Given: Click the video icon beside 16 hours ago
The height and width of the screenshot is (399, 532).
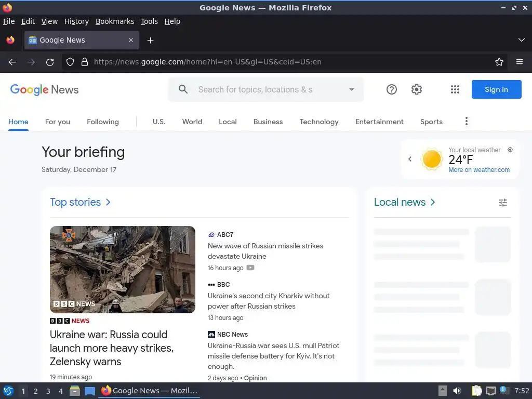Looking at the screenshot, I should pos(250,268).
